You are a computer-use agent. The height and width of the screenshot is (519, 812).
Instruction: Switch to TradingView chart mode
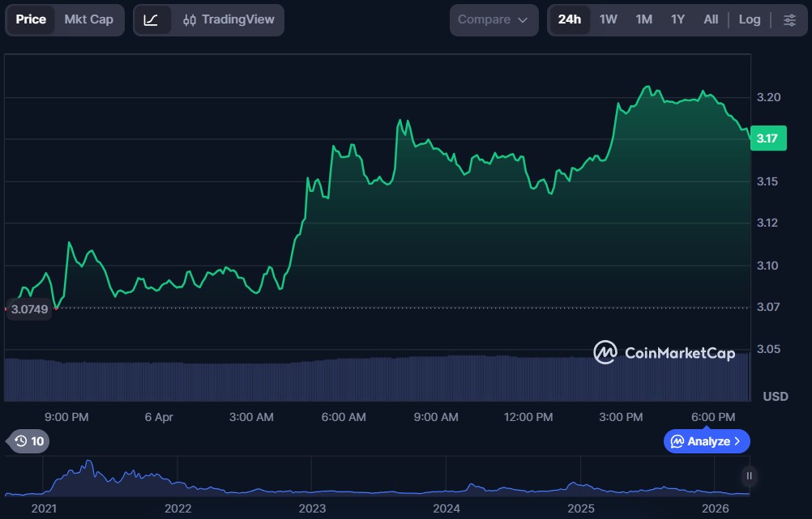(x=229, y=19)
